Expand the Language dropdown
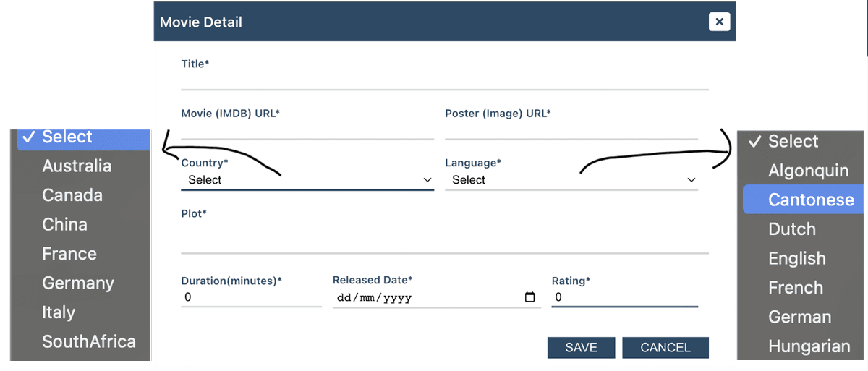The width and height of the screenshot is (868, 371). (x=571, y=180)
